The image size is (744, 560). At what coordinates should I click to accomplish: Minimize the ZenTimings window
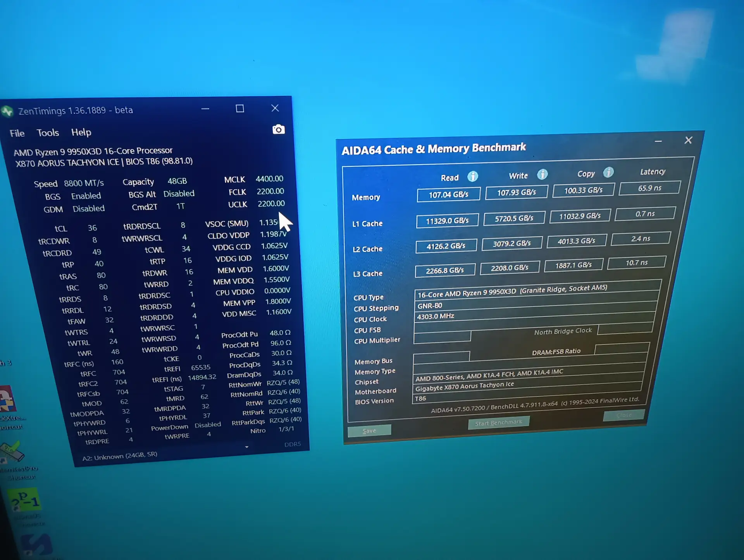point(205,109)
